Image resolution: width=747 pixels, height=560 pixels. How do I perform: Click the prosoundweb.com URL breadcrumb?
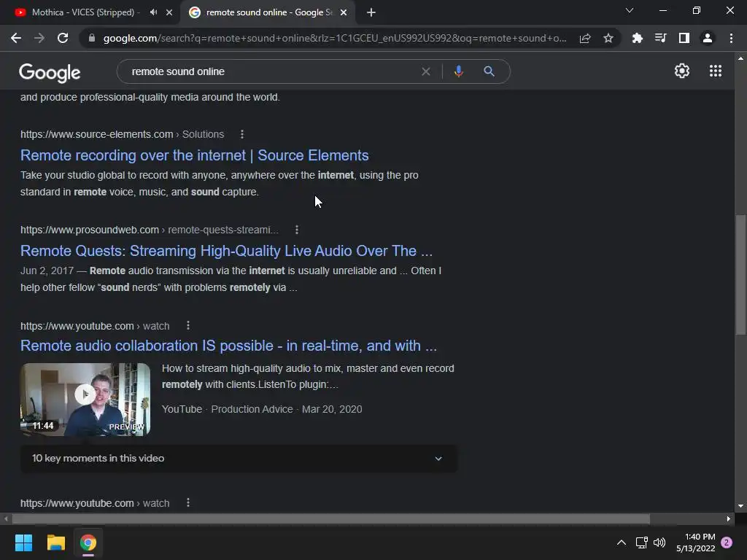click(x=149, y=230)
